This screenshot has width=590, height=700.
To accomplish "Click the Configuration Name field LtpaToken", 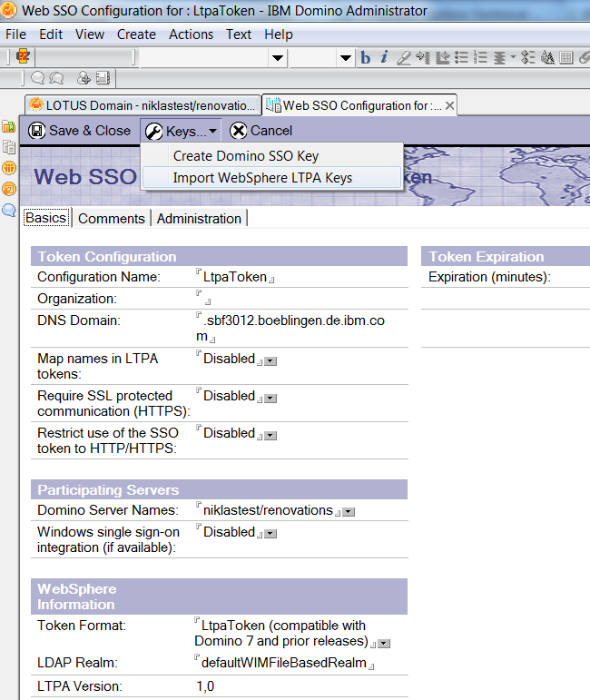I will [235, 277].
